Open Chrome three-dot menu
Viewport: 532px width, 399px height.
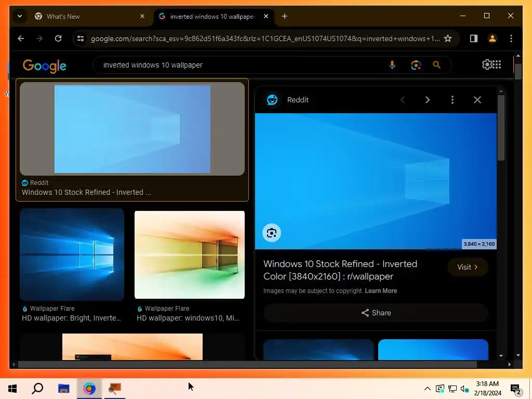[511, 38]
